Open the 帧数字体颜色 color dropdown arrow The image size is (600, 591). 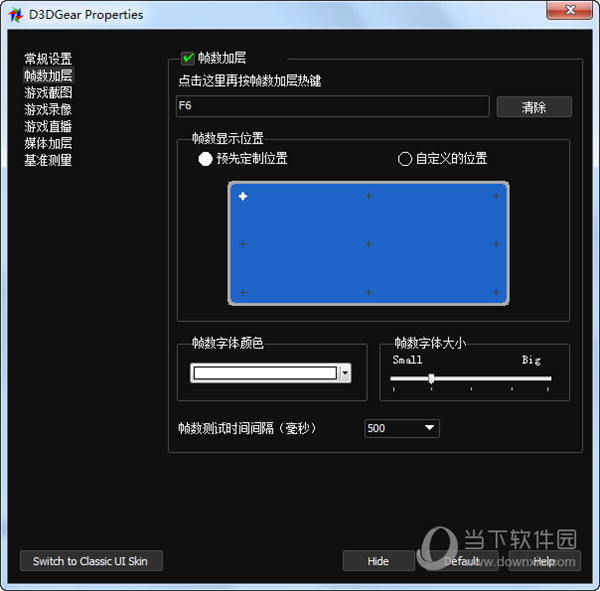click(345, 373)
